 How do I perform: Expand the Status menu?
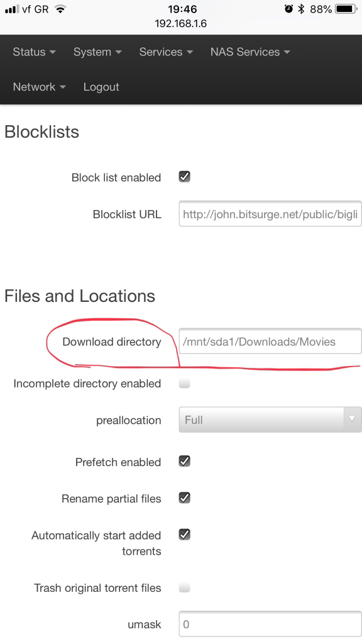(x=34, y=52)
